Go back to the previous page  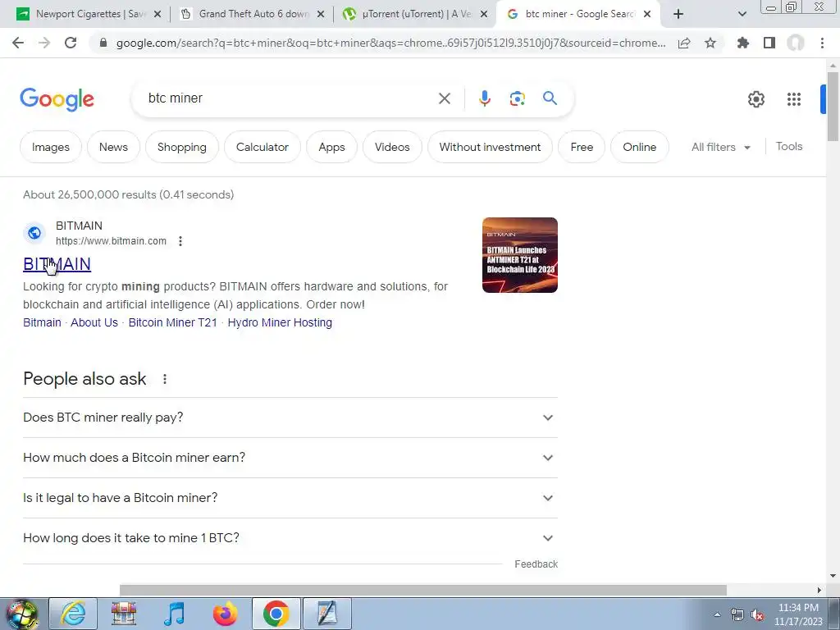(x=18, y=43)
